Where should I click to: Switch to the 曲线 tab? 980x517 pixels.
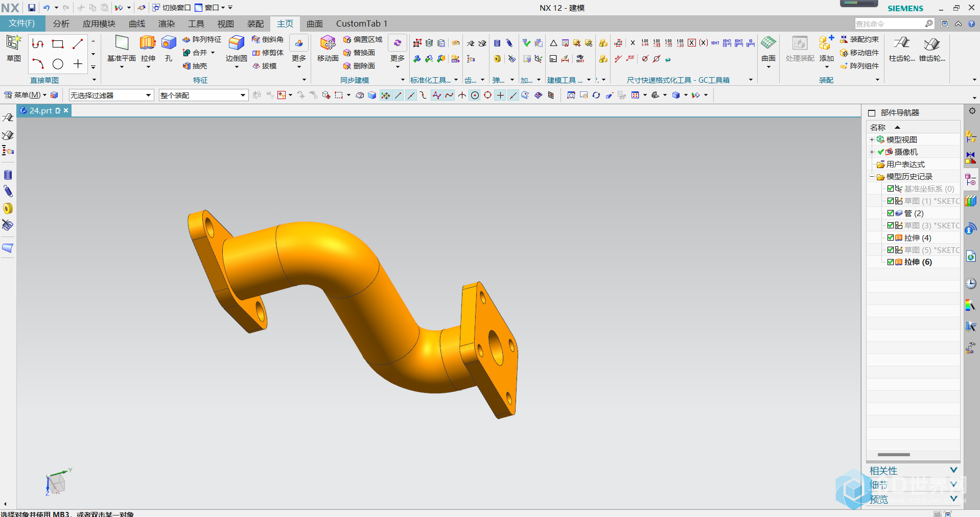click(137, 24)
